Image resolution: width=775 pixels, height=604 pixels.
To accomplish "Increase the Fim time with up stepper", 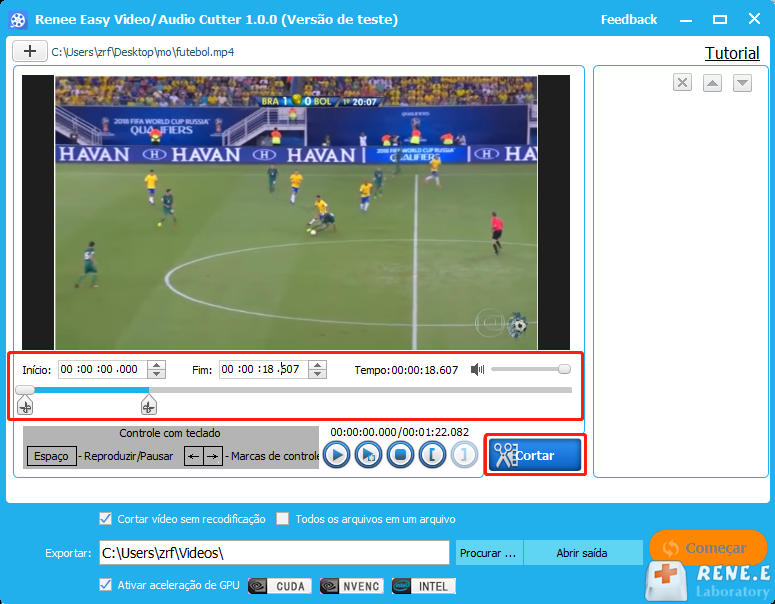I will click(x=317, y=365).
